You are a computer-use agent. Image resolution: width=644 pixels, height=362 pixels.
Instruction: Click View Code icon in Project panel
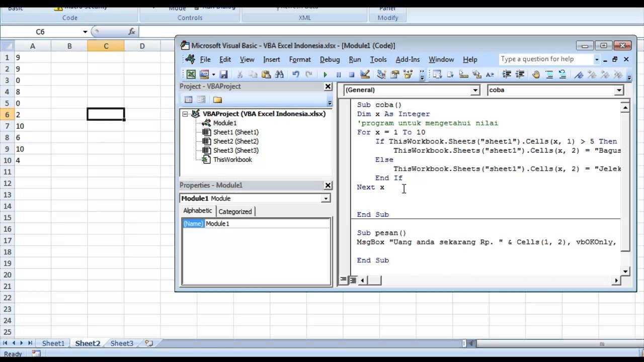pos(188,100)
